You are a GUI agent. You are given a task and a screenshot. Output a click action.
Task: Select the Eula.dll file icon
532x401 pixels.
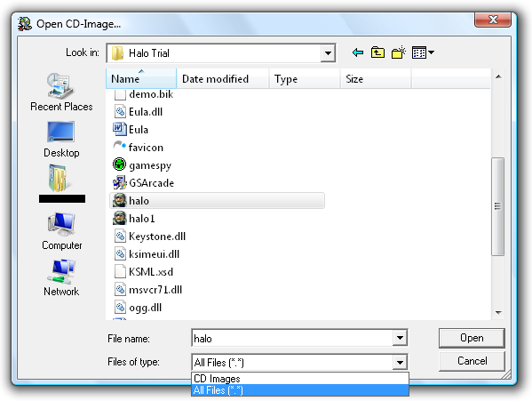pos(120,112)
